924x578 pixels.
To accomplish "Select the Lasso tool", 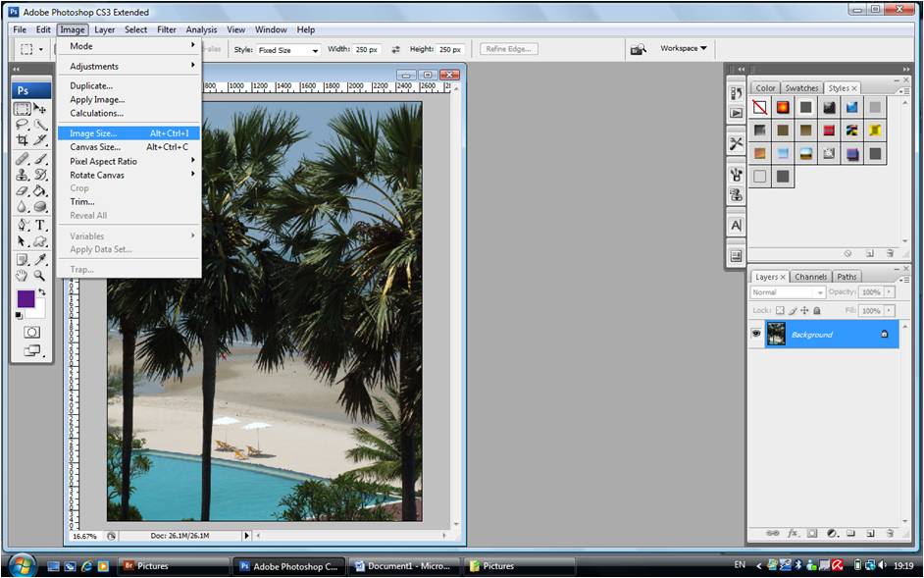I will pyautogui.click(x=22, y=125).
